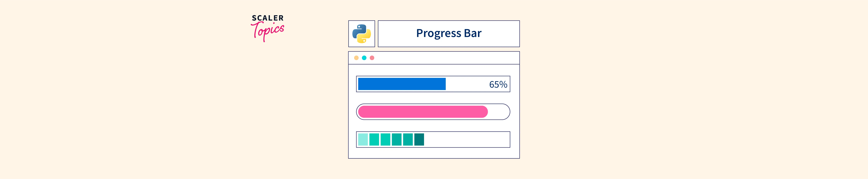The height and width of the screenshot is (179, 868).
Task: Click the empty portion of the segmented bar
Action: click(x=467, y=140)
